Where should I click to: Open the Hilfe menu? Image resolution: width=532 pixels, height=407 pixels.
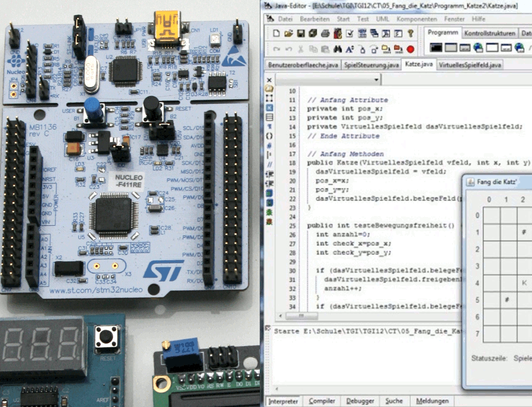(x=478, y=19)
